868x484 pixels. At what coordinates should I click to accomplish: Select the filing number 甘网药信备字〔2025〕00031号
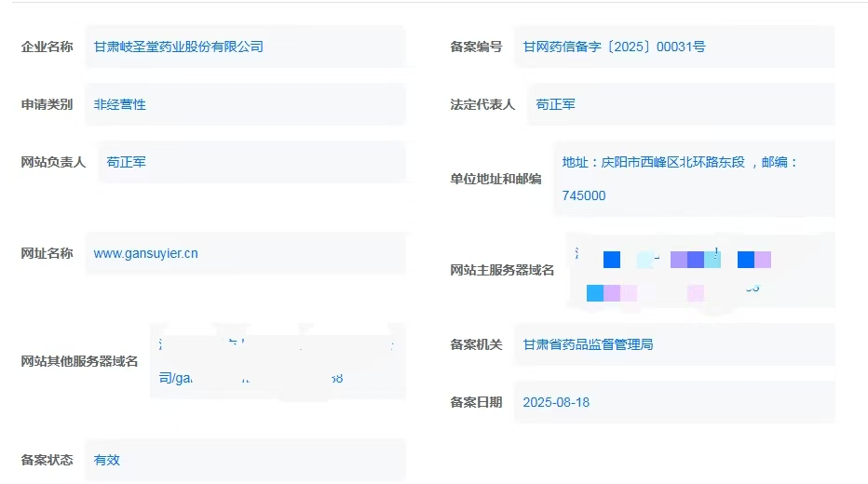coord(614,47)
